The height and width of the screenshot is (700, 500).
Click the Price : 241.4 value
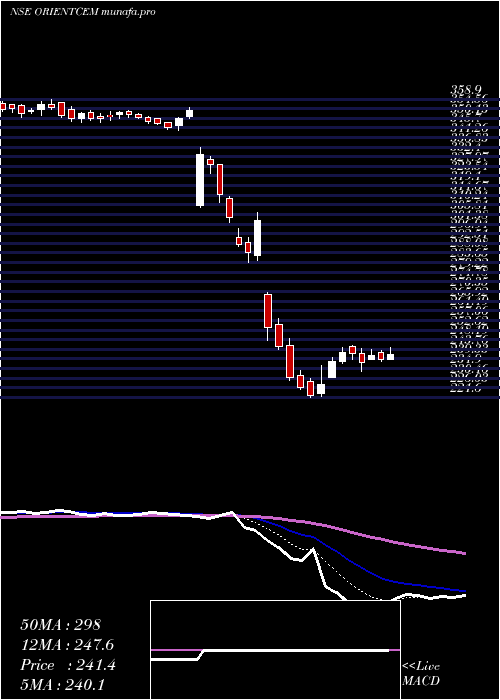coord(68,665)
